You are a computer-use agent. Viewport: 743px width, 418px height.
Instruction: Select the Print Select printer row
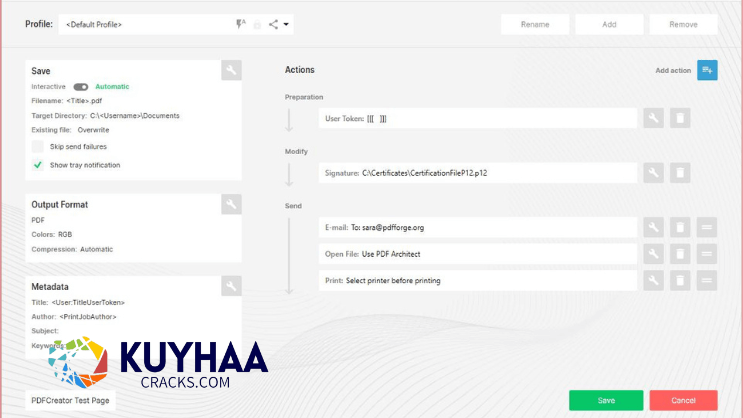pos(478,280)
